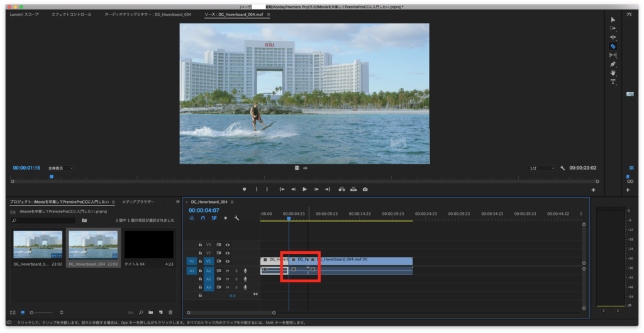This screenshot has height=333, width=644.
Task: Toggle lock on track V2
Action: click(x=200, y=253)
